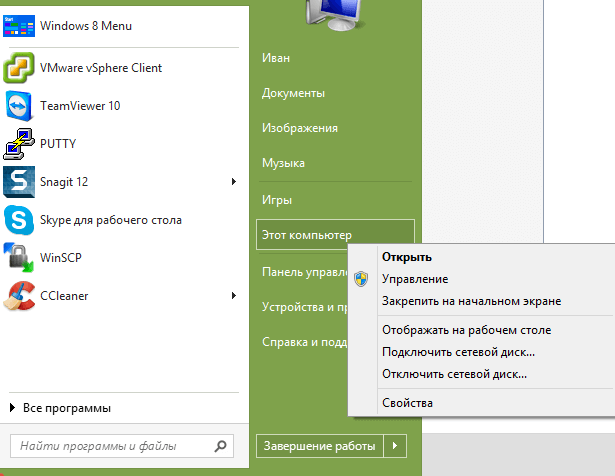The image size is (615, 476).
Task: Expand CCleaner submenu arrow
Action: tap(234, 296)
